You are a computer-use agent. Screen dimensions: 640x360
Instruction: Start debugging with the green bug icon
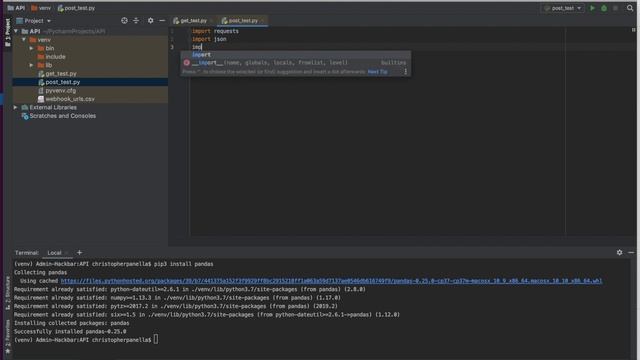click(604, 8)
